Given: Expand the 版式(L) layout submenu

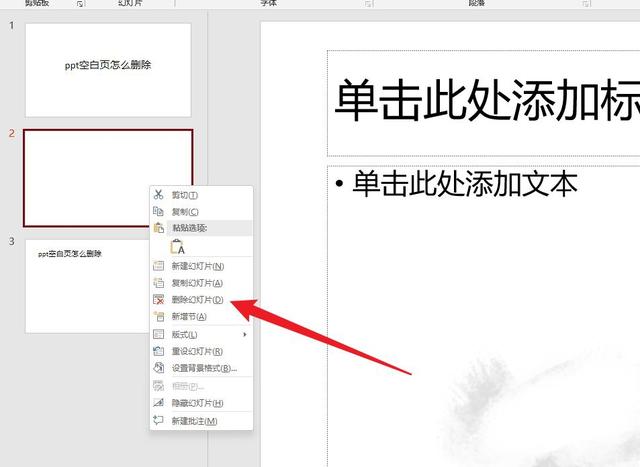Looking at the screenshot, I should pyautogui.click(x=202, y=335).
